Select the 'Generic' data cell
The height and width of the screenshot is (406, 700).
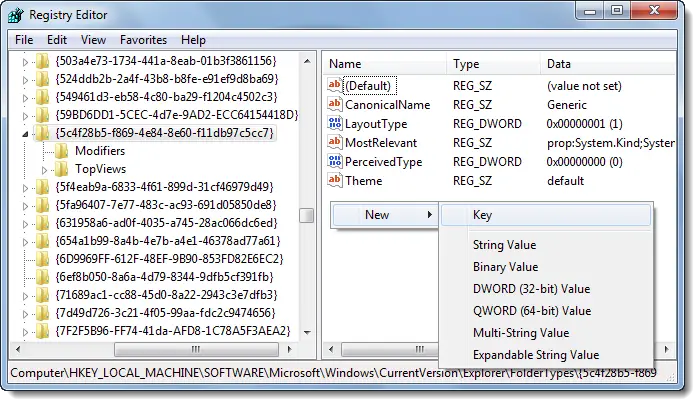pyautogui.click(x=567, y=105)
